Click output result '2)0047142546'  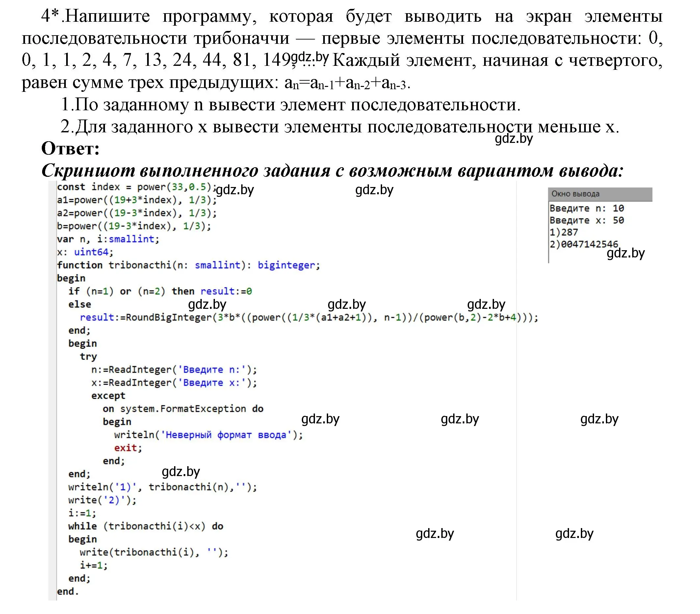coord(583,244)
